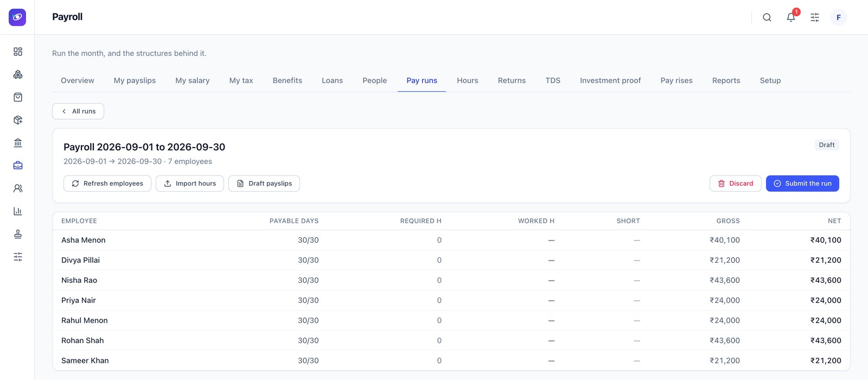868x380 pixels.
Task: Select the Pay runs tab
Action: pyautogui.click(x=422, y=80)
